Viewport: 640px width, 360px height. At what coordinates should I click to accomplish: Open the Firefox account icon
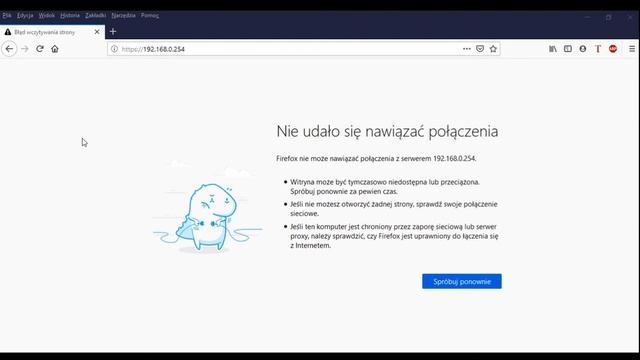coord(583,49)
